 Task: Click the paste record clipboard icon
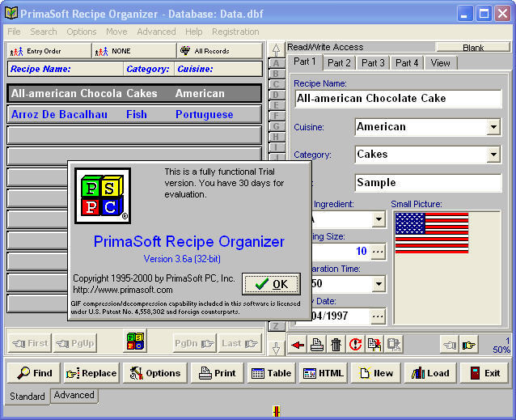tap(393, 345)
